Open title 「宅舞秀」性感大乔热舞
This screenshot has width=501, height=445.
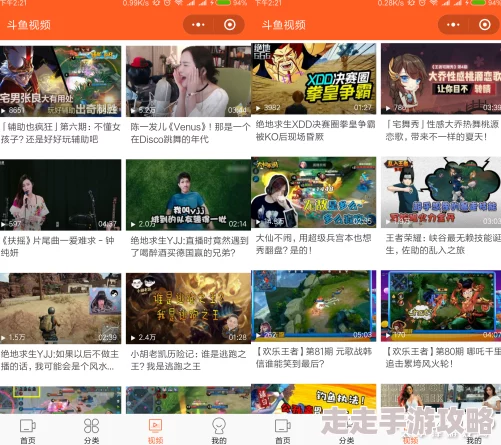coord(442,131)
